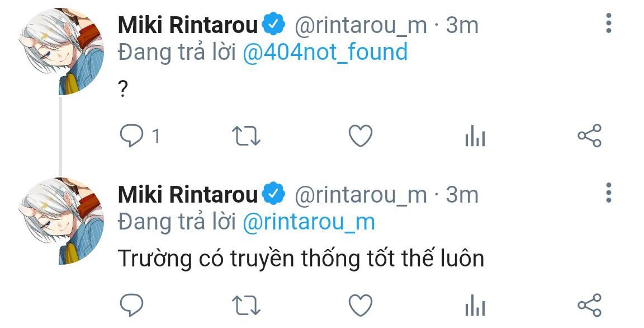
Task: Open the @404not_found profile link
Action: click(325, 52)
